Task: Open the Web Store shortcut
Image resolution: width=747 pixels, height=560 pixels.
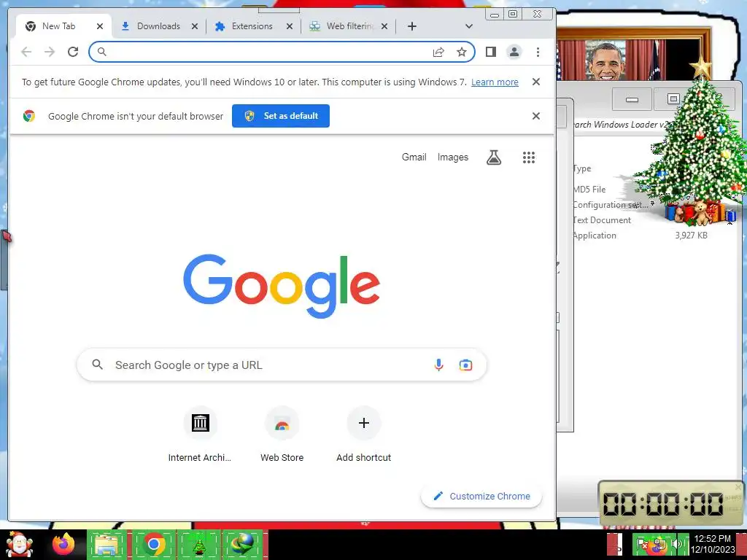Action: [x=282, y=435]
